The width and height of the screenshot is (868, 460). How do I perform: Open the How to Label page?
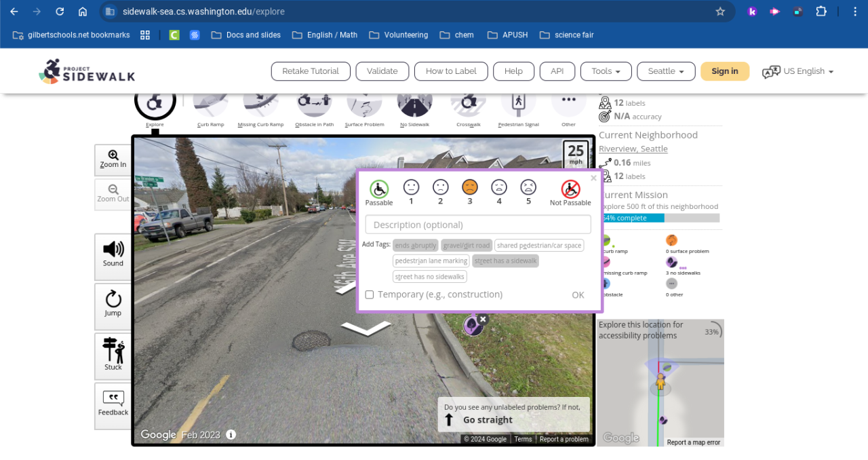(451, 71)
